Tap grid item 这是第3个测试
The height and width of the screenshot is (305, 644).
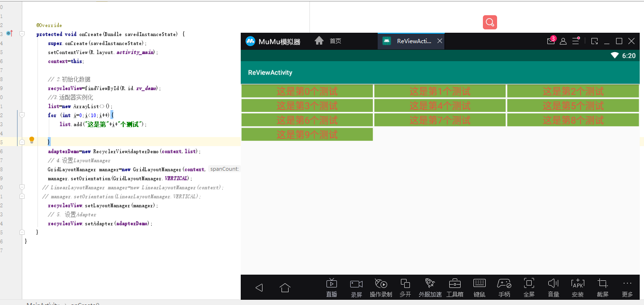coord(307,106)
